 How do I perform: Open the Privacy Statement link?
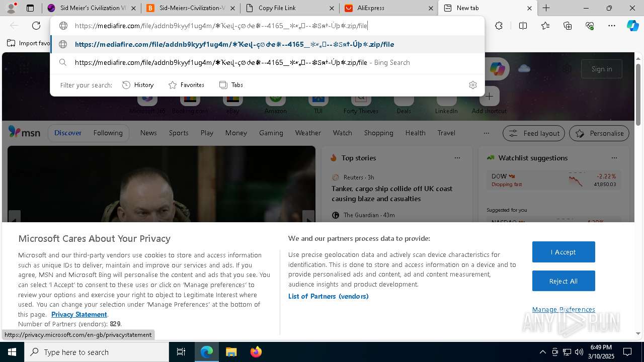tap(79, 314)
